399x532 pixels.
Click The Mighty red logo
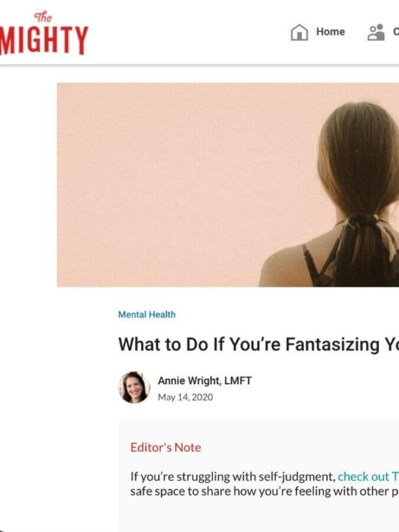click(44, 33)
